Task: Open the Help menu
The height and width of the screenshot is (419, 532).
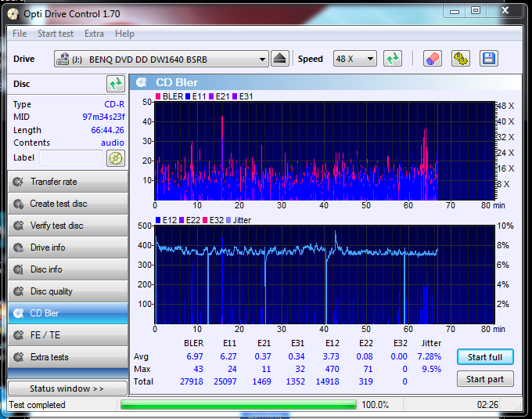Action: (x=124, y=34)
